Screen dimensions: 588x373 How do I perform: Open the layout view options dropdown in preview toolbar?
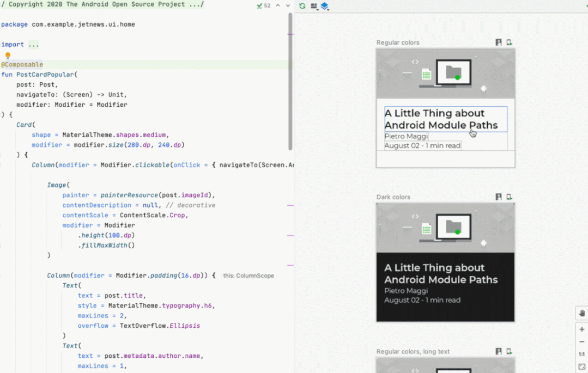(314, 6)
